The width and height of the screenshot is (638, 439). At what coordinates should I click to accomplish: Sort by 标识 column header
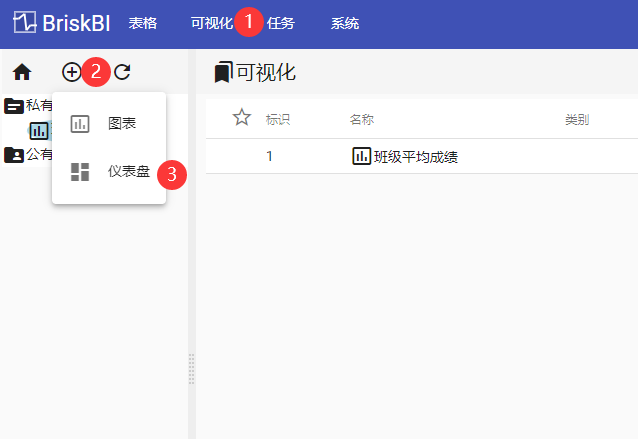(x=277, y=120)
